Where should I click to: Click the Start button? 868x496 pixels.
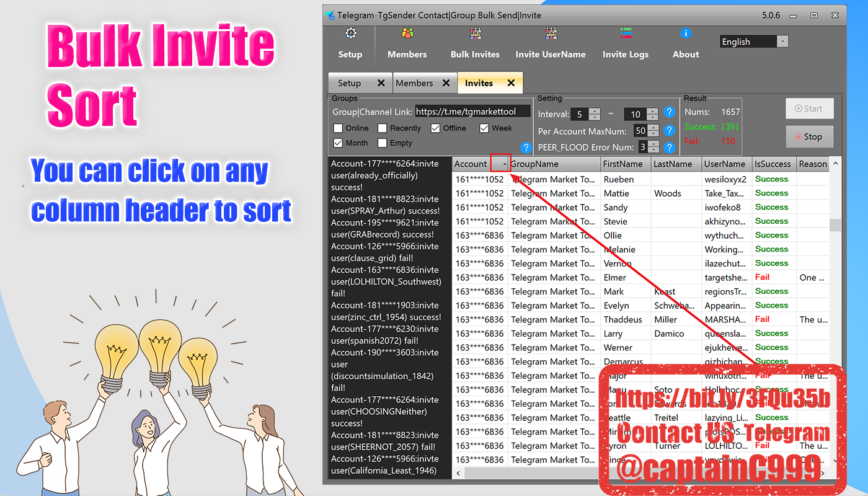click(810, 108)
